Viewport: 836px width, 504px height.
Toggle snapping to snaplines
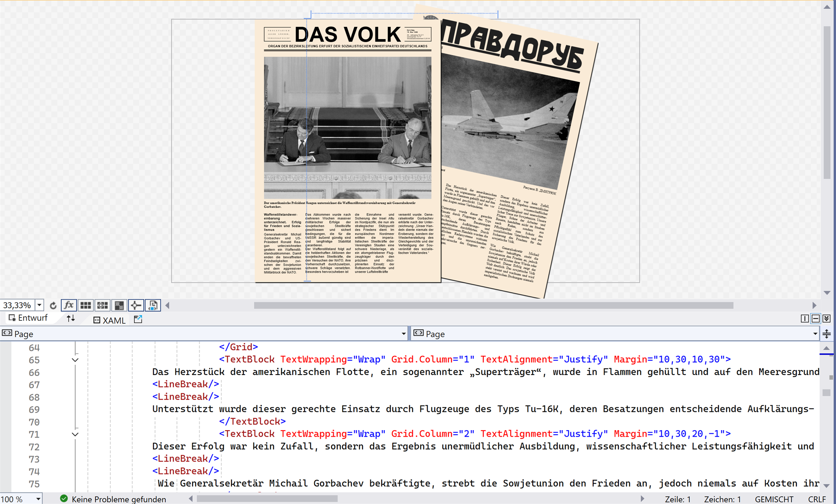click(136, 305)
